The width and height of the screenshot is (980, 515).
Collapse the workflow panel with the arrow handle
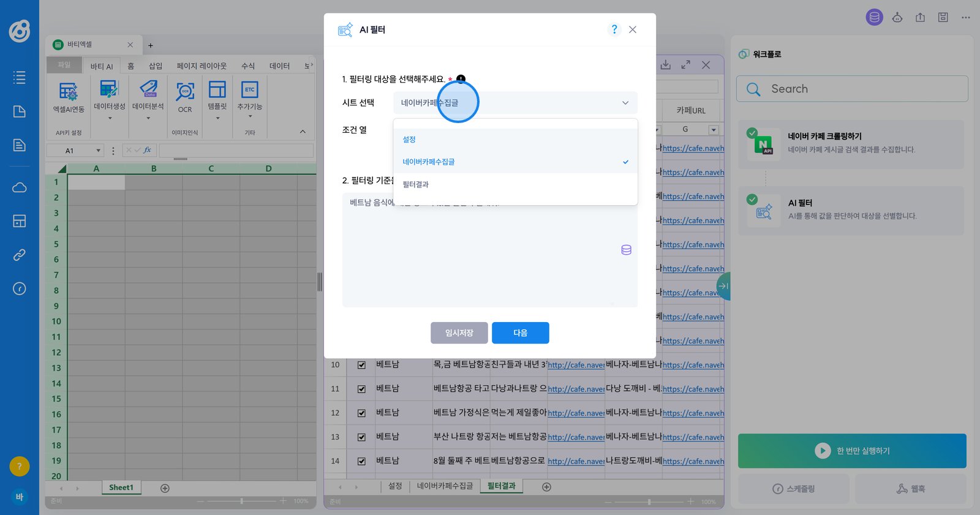point(724,286)
